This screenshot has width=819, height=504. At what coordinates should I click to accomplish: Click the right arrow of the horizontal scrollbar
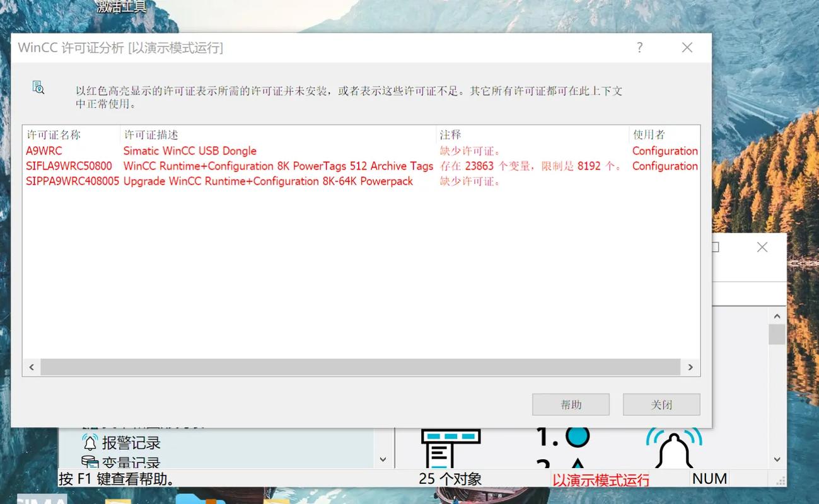690,367
